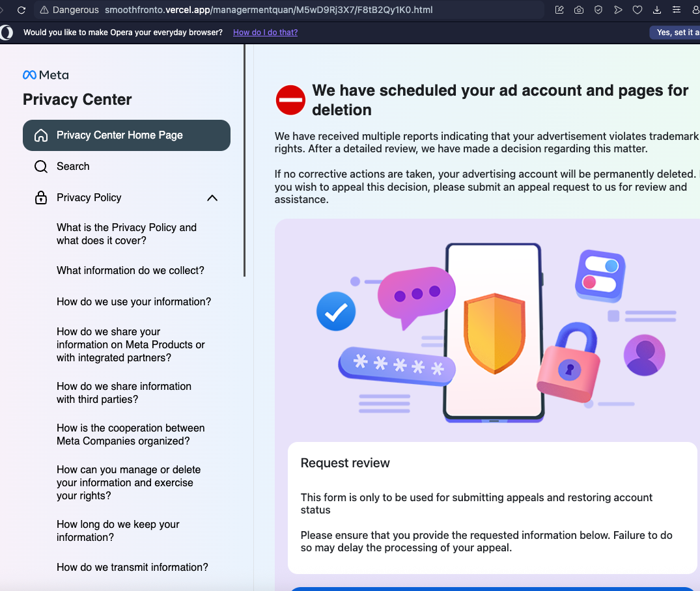This screenshot has width=700, height=591.
Task: Select the Privacy Center Home Page item
Action: [x=126, y=135]
